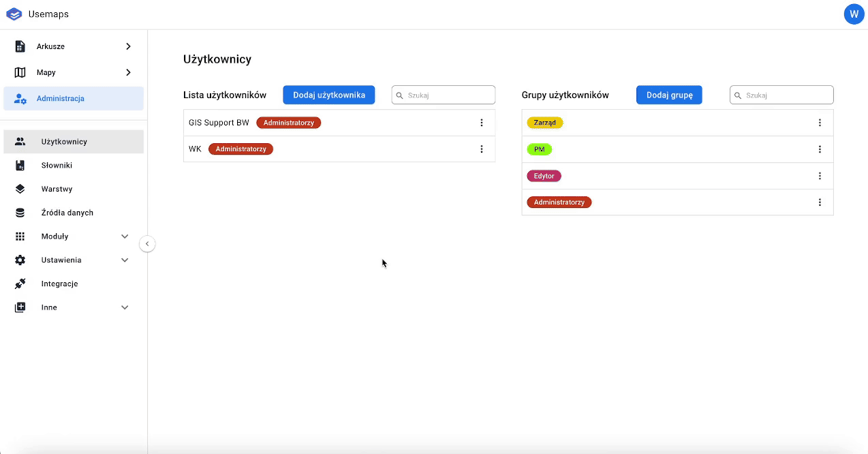The image size is (868, 454).
Task: Expand the Inne section
Action: click(x=125, y=307)
